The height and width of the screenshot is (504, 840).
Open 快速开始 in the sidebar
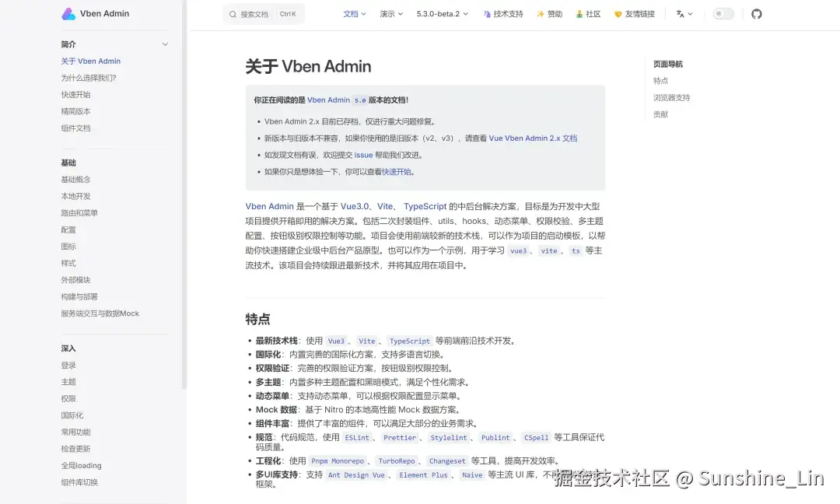[x=75, y=94]
